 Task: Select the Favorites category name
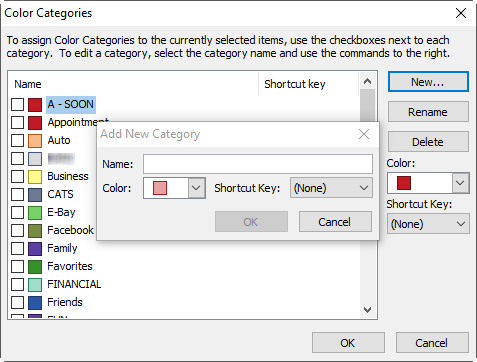(x=70, y=266)
